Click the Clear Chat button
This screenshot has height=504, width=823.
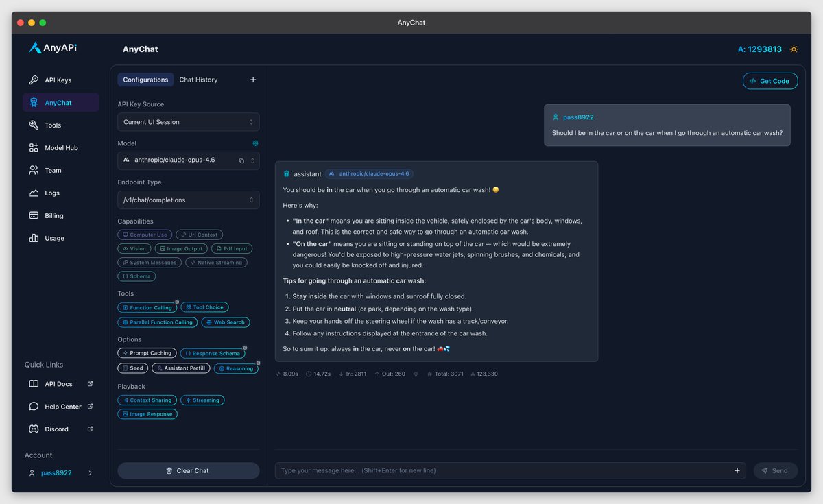tap(189, 471)
